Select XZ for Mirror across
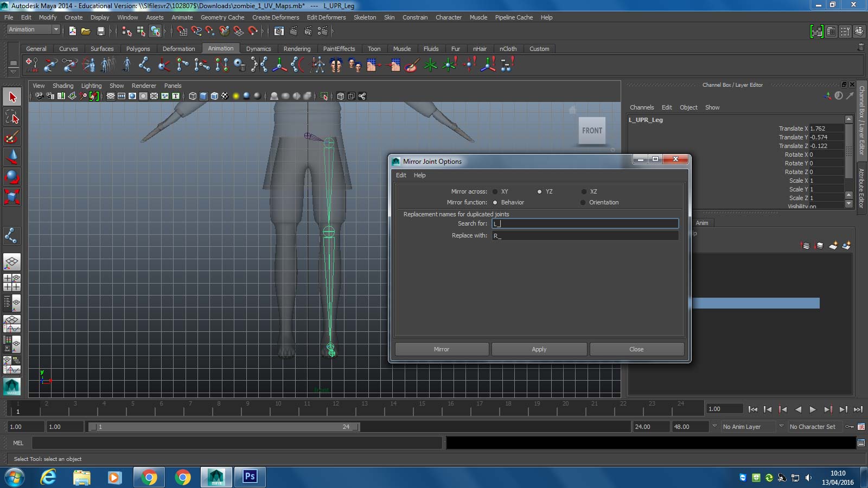 tap(584, 191)
